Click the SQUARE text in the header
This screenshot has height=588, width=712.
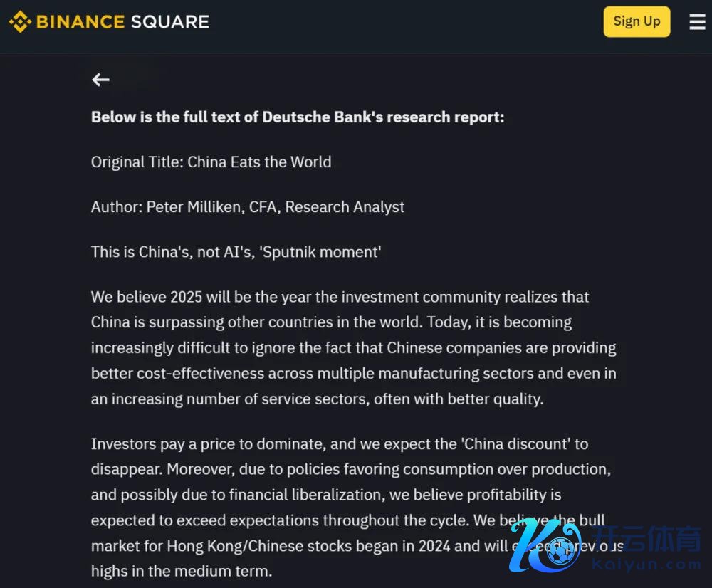169,21
